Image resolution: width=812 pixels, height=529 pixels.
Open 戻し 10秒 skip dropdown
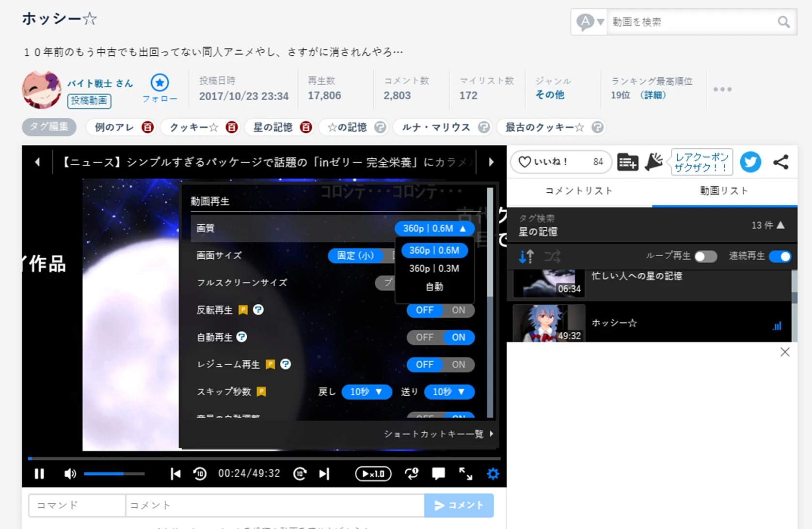pos(367,391)
